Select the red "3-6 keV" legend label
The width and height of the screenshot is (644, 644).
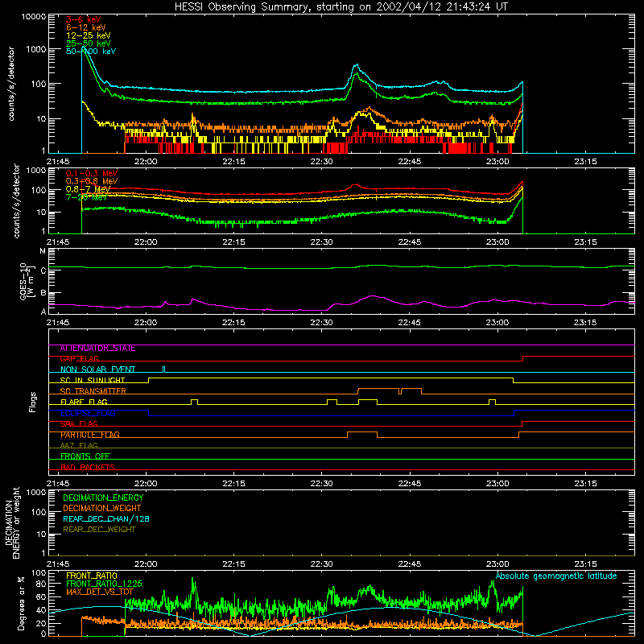(x=84, y=19)
